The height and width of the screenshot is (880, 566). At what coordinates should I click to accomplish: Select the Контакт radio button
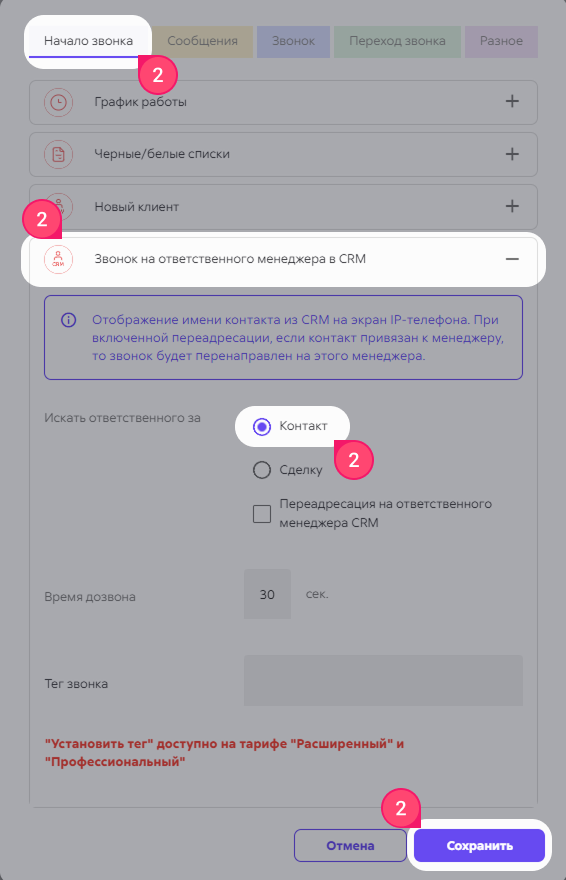pos(262,427)
